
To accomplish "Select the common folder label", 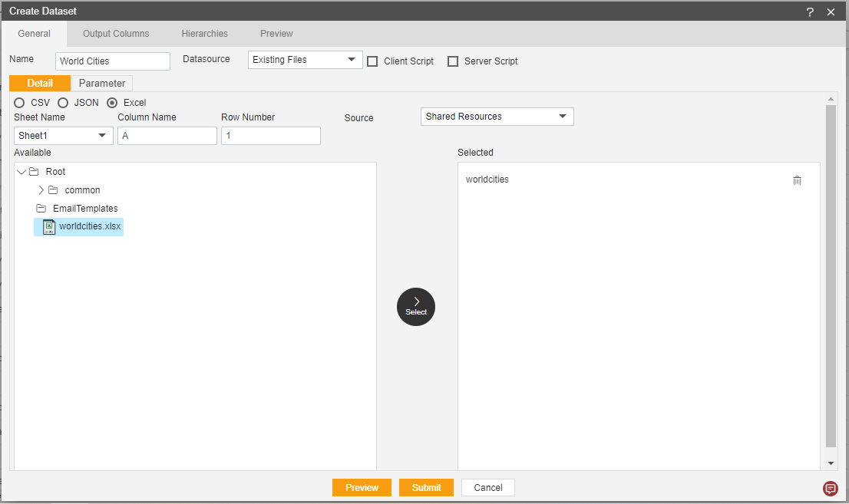I will coord(82,190).
